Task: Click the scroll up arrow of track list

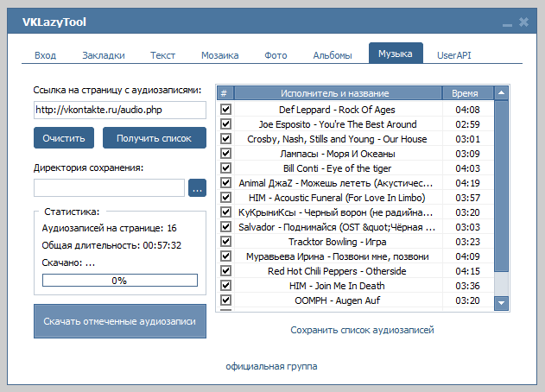Action: (501, 92)
